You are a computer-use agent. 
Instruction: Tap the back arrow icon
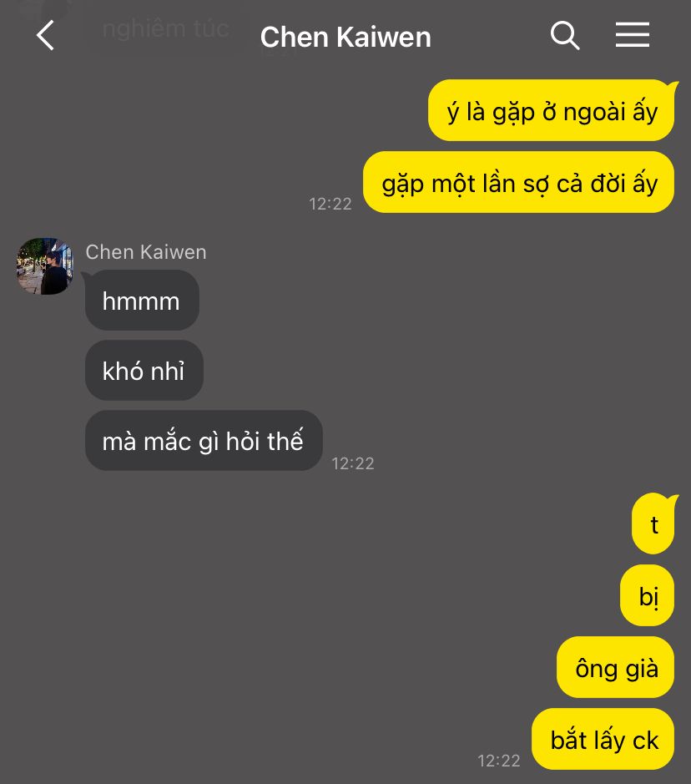(x=45, y=36)
